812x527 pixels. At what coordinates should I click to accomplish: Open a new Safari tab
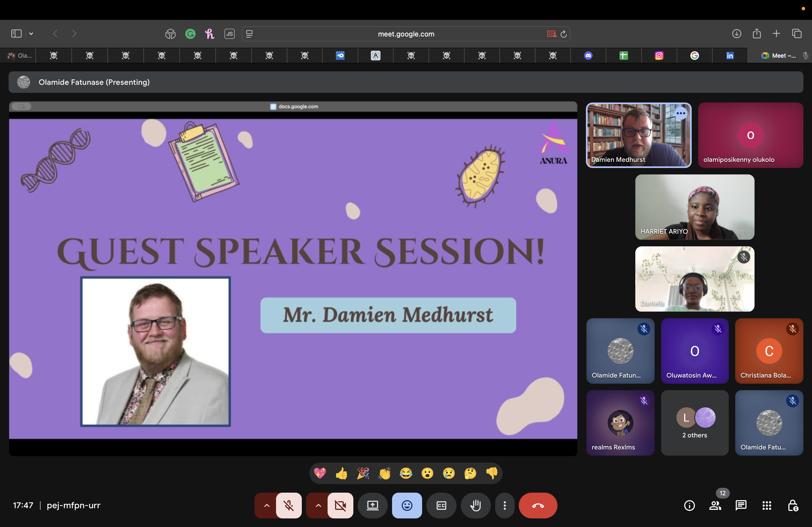(x=776, y=33)
